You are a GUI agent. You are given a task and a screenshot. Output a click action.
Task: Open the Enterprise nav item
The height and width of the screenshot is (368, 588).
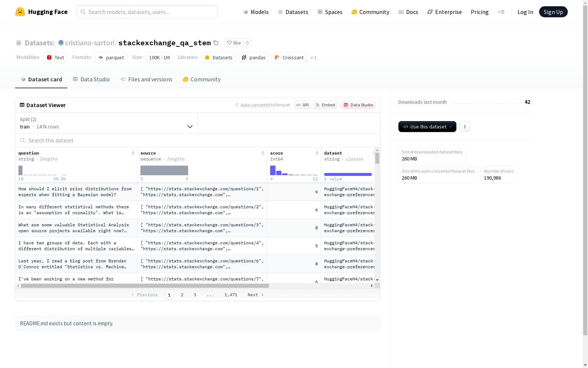[x=444, y=12]
